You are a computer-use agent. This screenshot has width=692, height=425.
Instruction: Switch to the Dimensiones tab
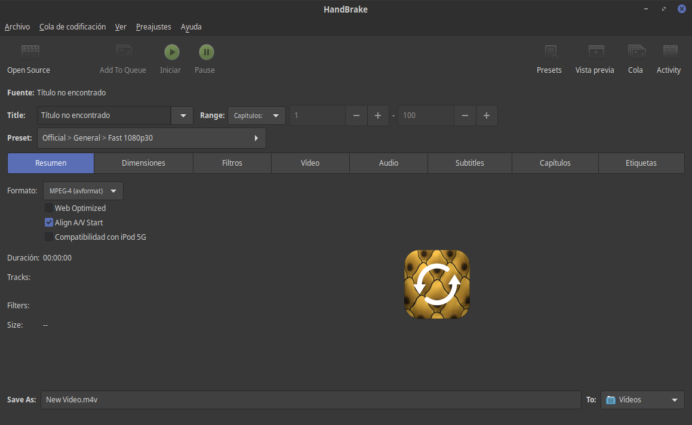coord(143,163)
